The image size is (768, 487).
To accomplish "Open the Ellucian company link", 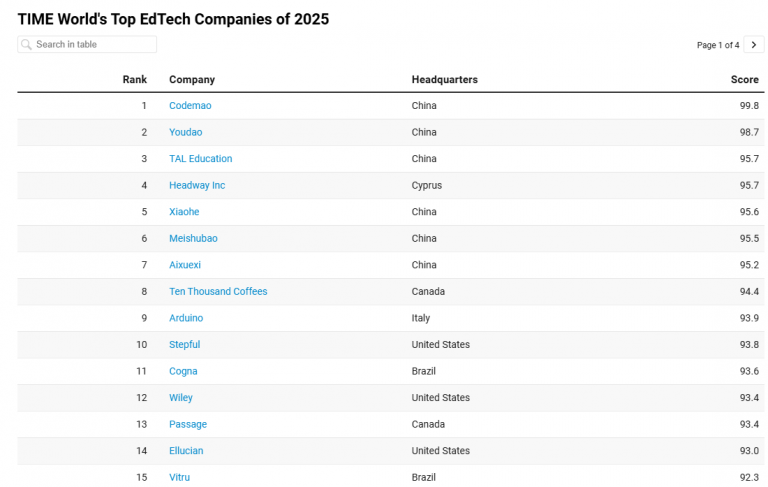I will point(186,450).
